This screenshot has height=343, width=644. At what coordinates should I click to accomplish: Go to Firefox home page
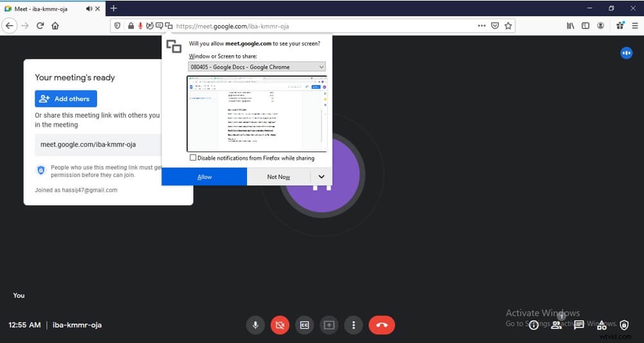[55, 26]
